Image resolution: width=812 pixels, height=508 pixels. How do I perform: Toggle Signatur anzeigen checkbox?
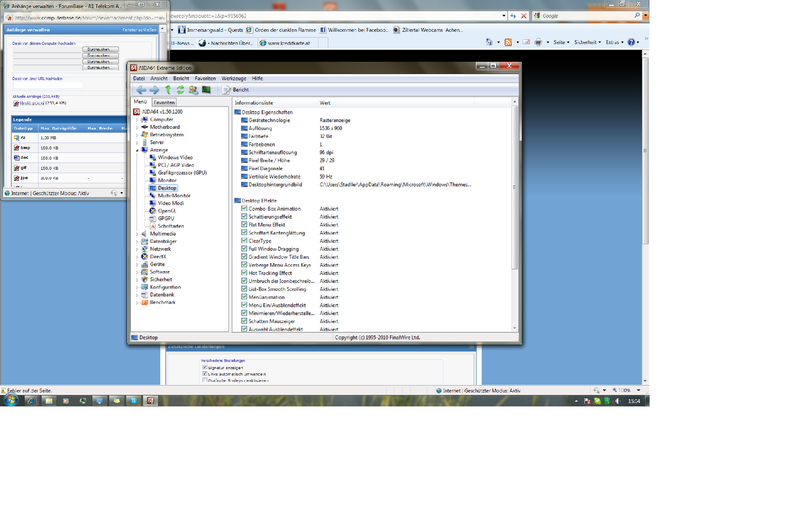tap(205, 367)
